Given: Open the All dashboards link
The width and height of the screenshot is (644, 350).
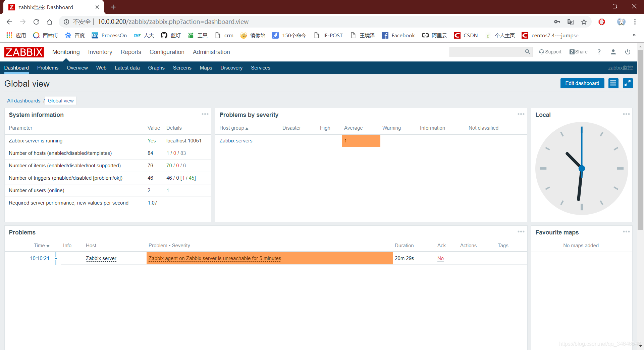Looking at the screenshot, I should point(24,101).
